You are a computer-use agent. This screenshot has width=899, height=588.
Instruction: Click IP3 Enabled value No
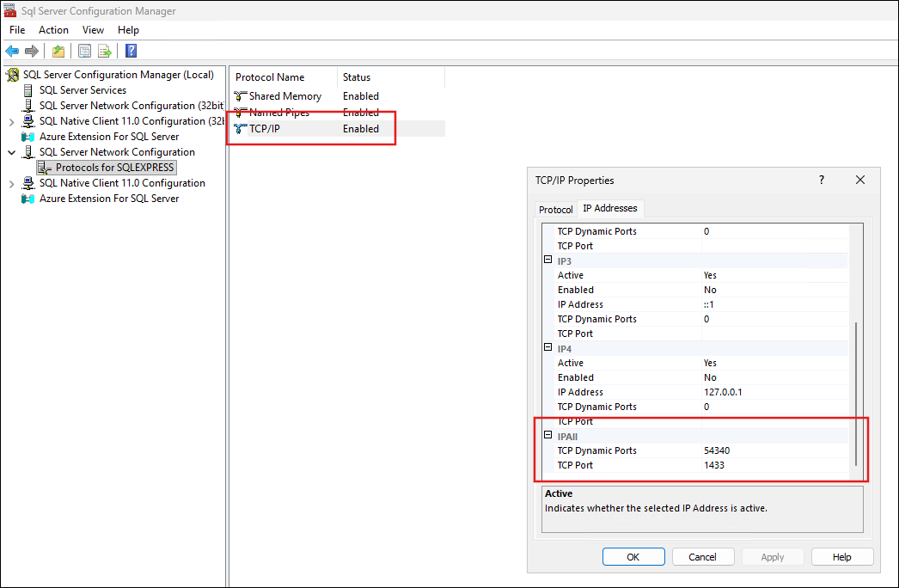pos(710,291)
